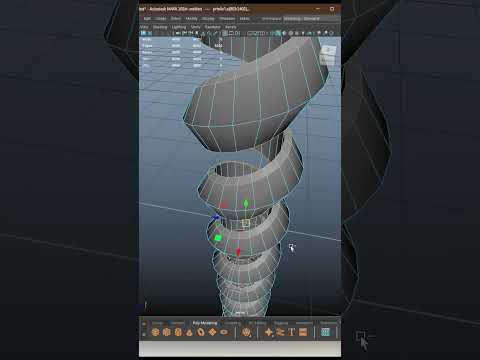Image resolution: width=480 pixels, height=360 pixels.
Task: Open the shelf tab menu icon
Action: tap(144, 324)
